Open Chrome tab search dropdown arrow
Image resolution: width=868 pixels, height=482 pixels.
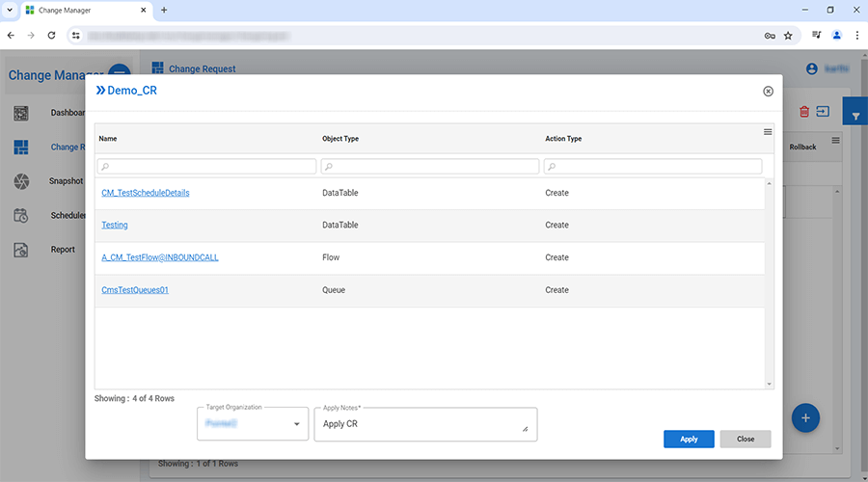tap(10, 10)
